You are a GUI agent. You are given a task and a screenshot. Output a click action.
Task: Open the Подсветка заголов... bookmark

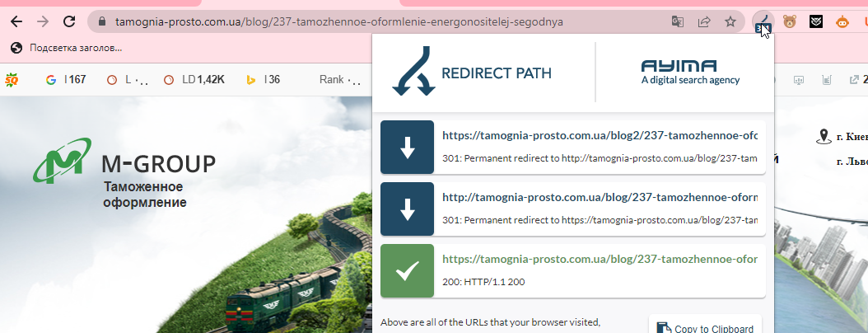67,48
